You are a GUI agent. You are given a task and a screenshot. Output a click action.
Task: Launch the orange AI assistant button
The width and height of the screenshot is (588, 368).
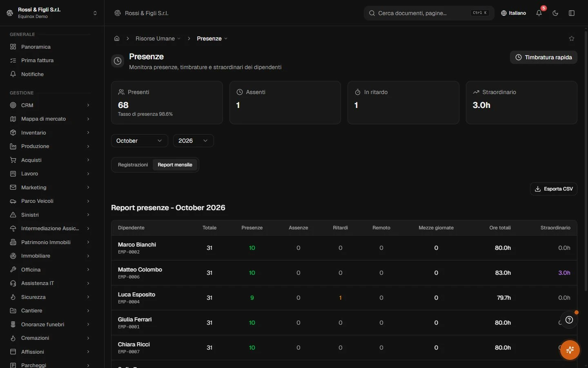570,350
